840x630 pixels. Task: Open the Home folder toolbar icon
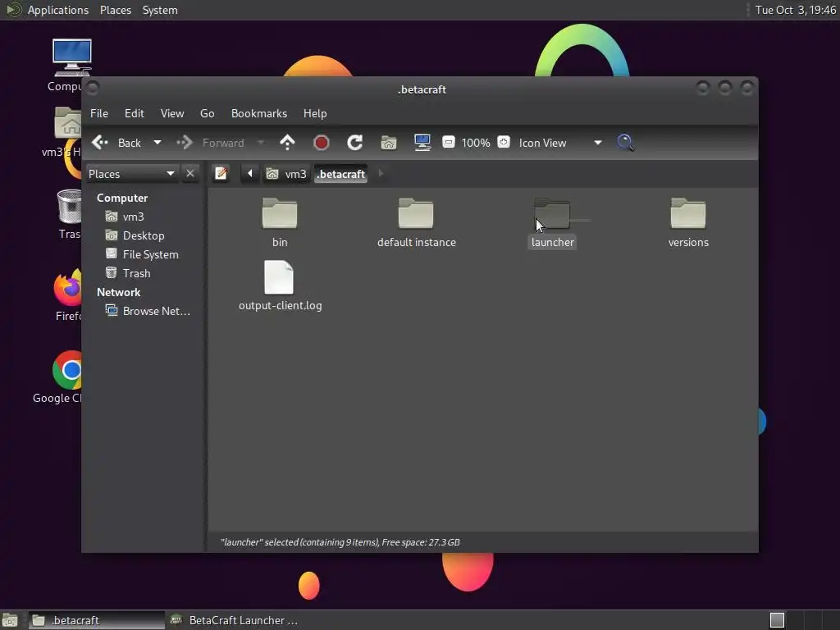388,143
